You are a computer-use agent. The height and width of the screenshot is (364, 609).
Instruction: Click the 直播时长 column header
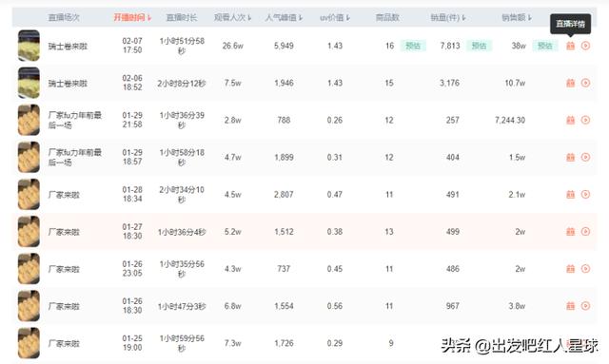[182, 17]
